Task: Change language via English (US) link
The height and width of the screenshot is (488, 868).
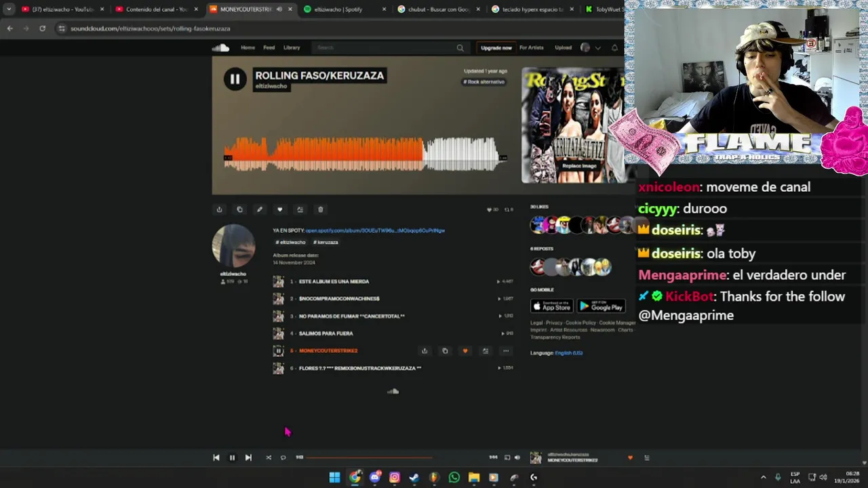Action: 568,353
